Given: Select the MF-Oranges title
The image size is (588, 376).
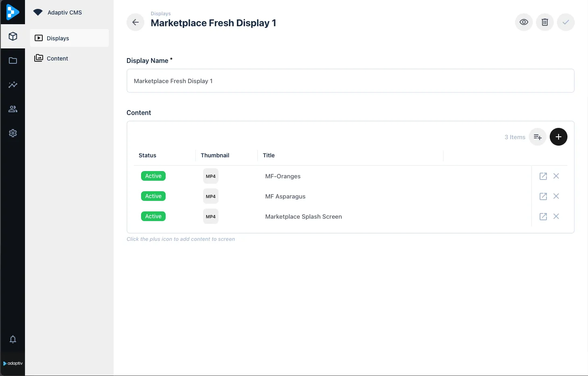Looking at the screenshot, I should point(283,176).
